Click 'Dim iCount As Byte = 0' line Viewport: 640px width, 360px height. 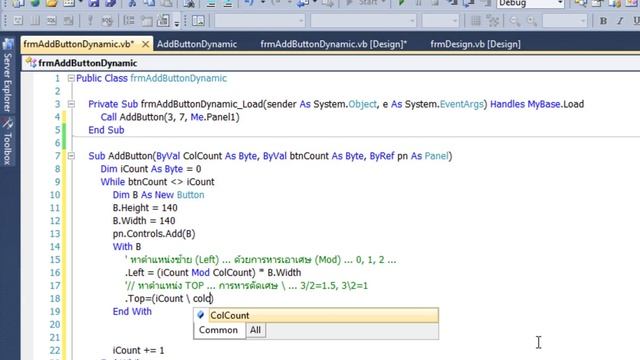pos(151,169)
